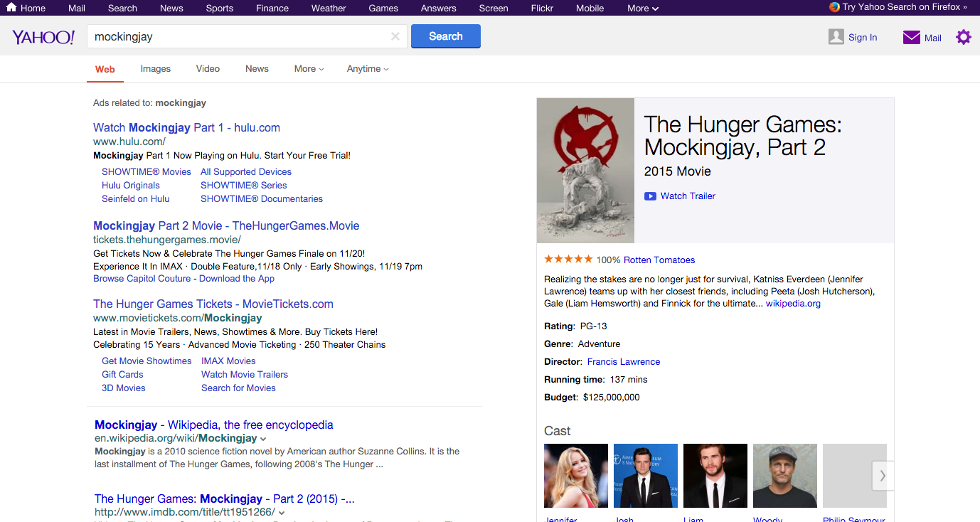Switch to the Video tab
This screenshot has width=980, height=522.
pyautogui.click(x=208, y=69)
